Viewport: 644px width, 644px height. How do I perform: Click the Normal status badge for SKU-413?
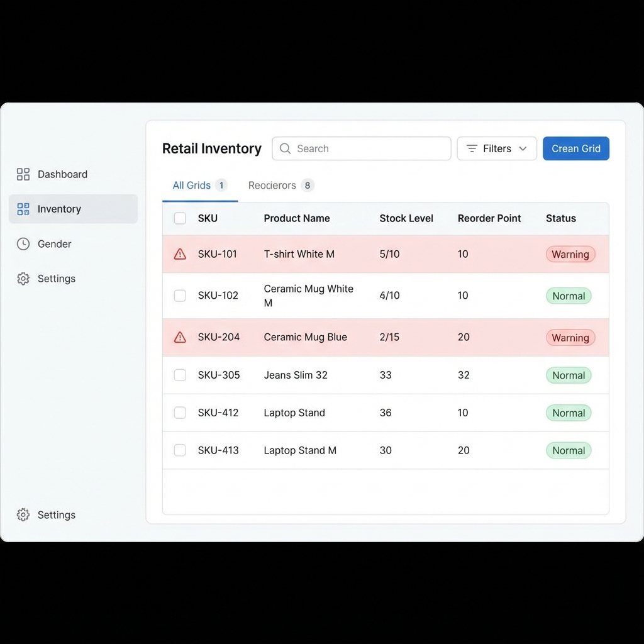[x=568, y=451]
